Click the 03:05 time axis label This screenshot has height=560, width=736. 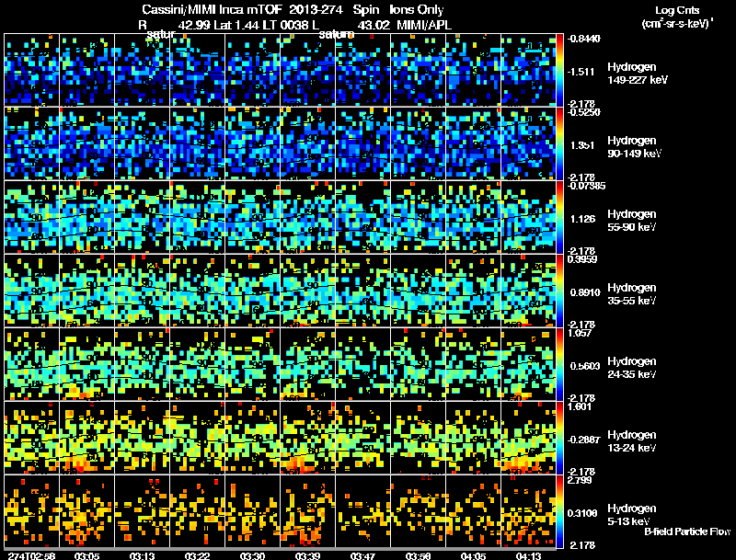click(x=86, y=555)
